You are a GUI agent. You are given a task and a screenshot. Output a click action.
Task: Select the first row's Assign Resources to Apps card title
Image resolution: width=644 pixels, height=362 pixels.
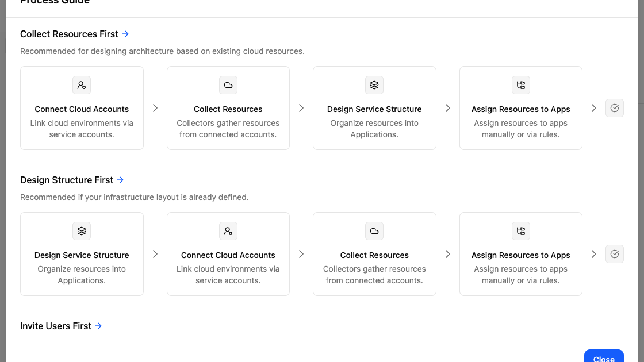click(x=521, y=109)
